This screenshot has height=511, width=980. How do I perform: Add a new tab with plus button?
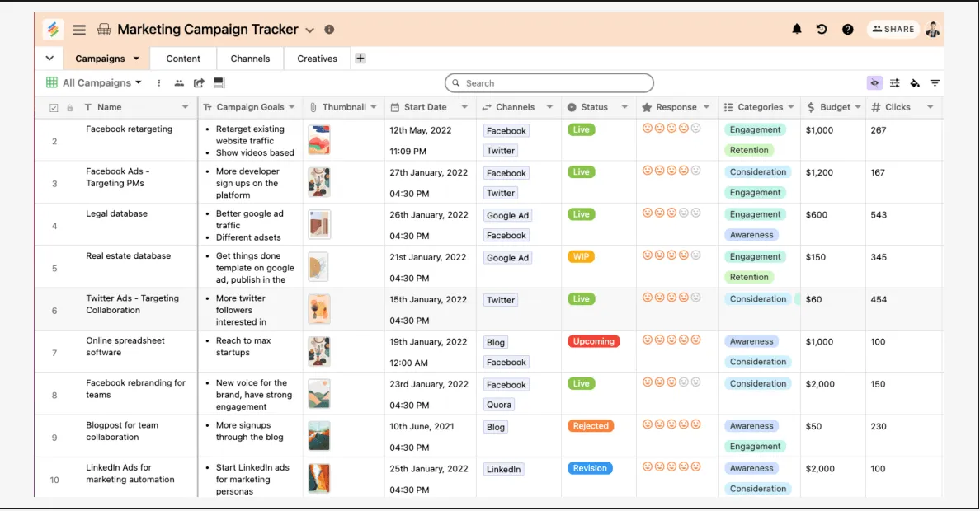[x=360, y=58]
